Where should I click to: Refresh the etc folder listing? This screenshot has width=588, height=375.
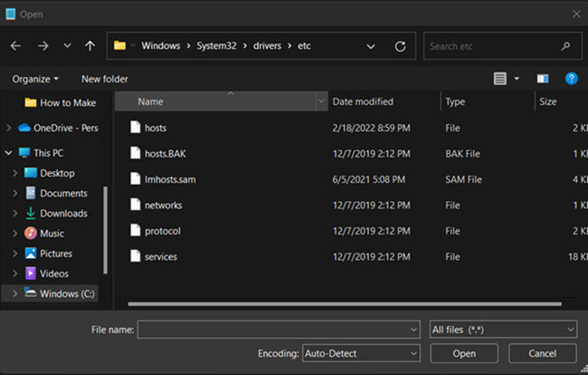click(400, 45)
